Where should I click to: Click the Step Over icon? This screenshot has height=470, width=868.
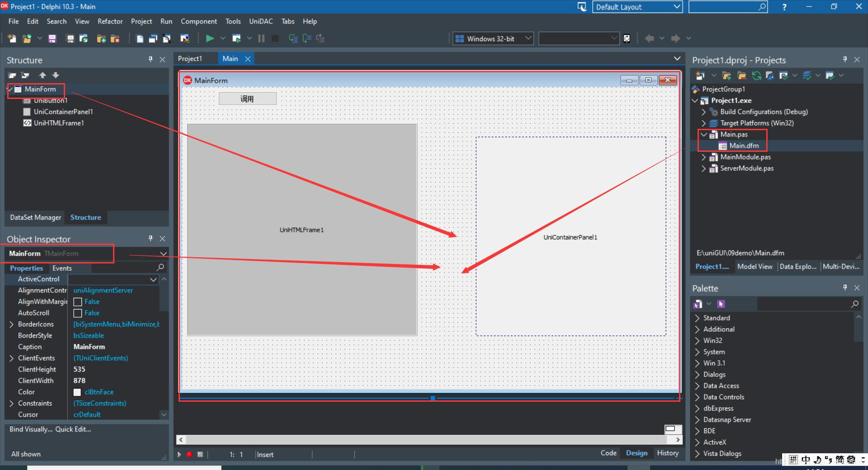click(307, 38)
